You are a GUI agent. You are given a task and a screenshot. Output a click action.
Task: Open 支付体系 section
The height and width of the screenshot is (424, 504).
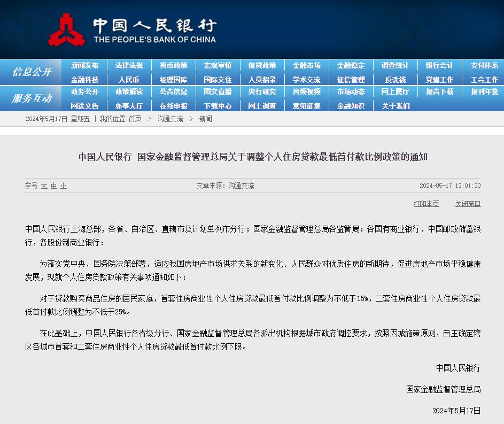[484, 65]
